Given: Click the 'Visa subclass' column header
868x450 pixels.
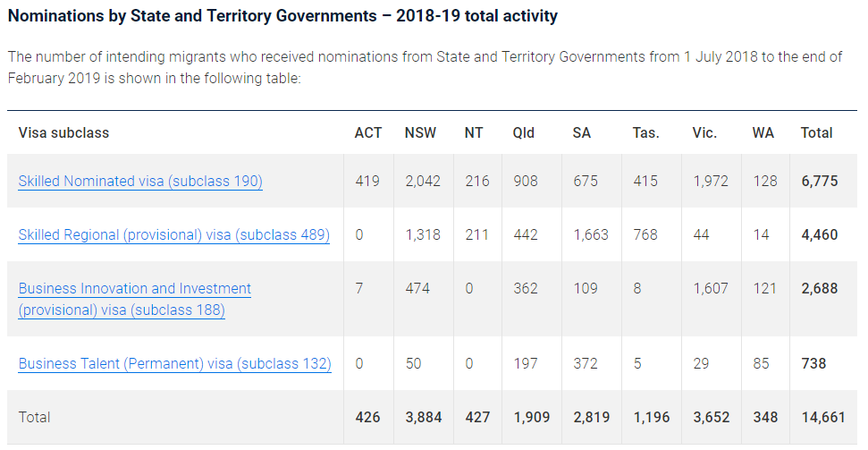Looking at the screenshot, I should tap(63, 133).
